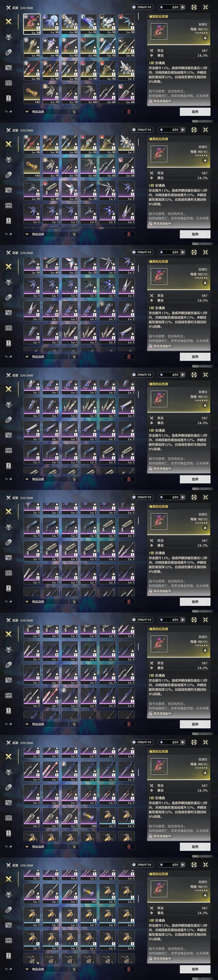Open the compass map icon at topmost header
This screenshot has height=980, width=218.
pos(194,7)
